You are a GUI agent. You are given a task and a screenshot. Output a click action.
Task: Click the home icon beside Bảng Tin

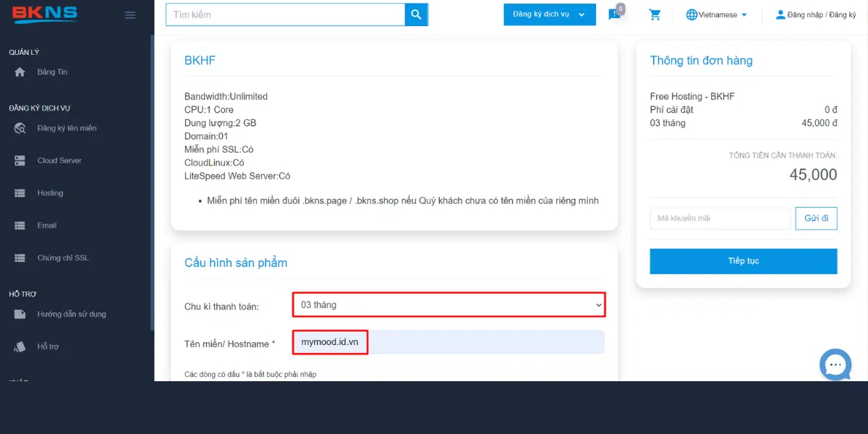click(20, 72)
